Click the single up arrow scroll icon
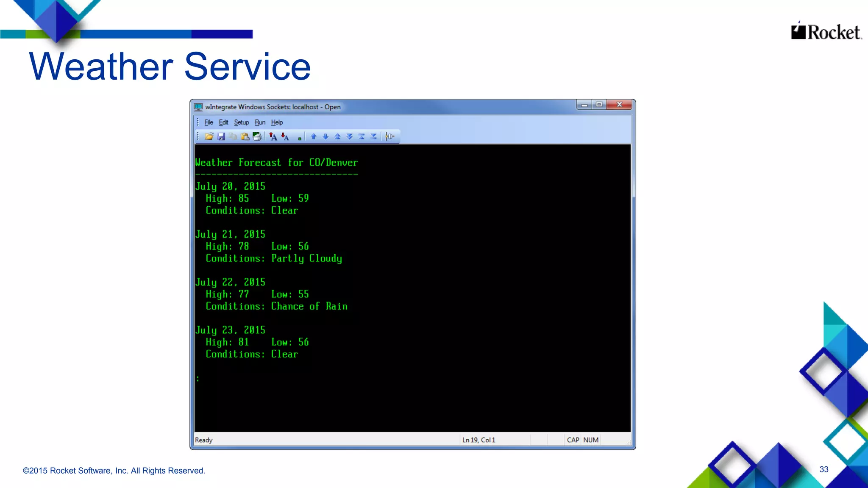Viewport: 868px width, 488px height. [314, 136]
